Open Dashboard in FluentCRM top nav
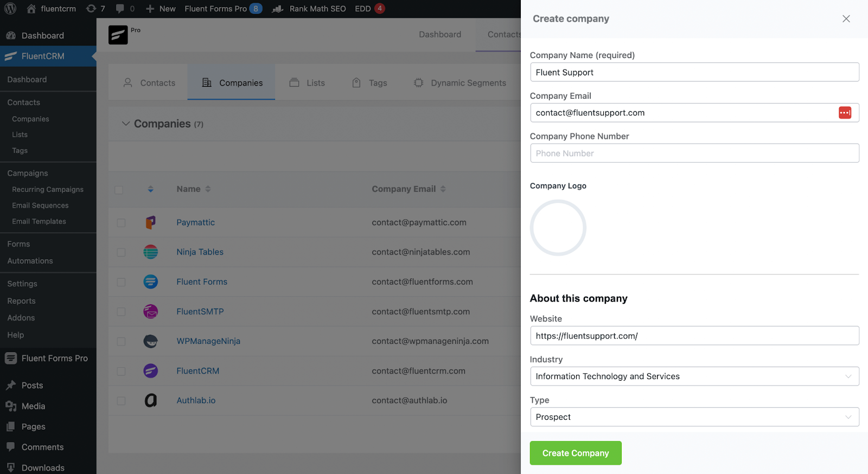The height and width of the screenshot is (474, 868). 440,35
